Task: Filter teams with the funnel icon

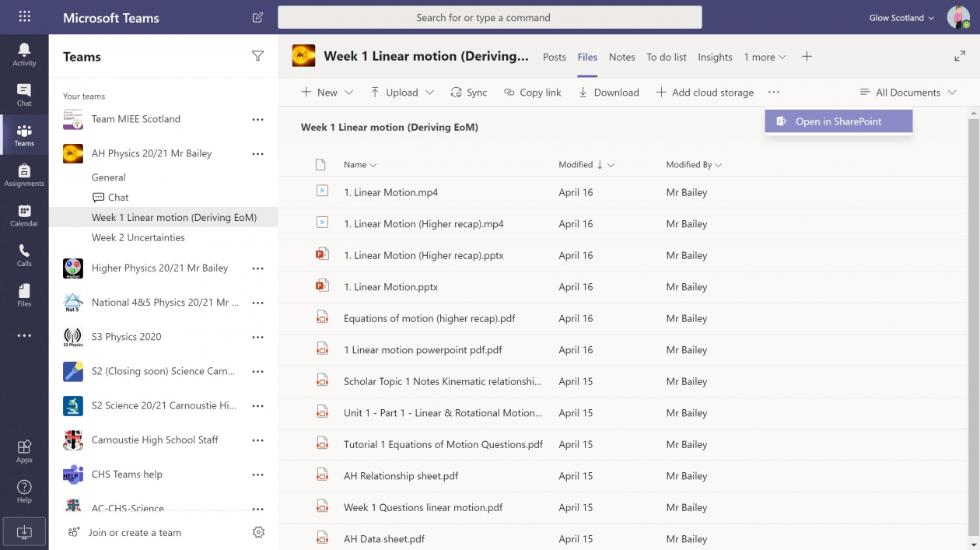Action: click(257, 56)
